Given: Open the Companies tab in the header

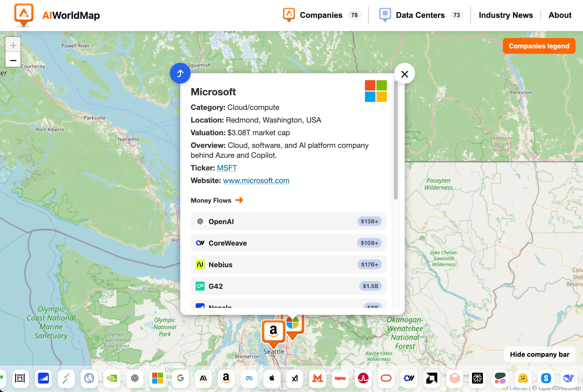Looking at the screenshot, I should coord(322,15).
